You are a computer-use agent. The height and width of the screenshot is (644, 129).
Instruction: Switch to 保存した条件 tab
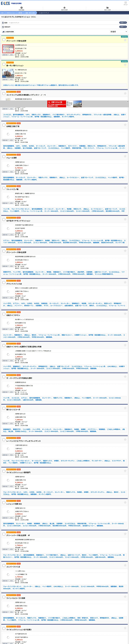pos(107,8)
